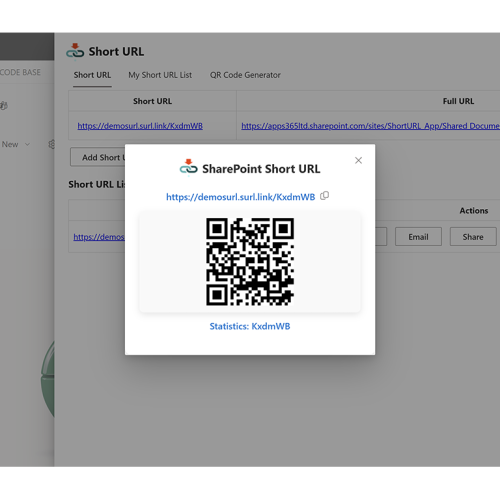Click the Short URL app logo in the header

coord(75,51)
